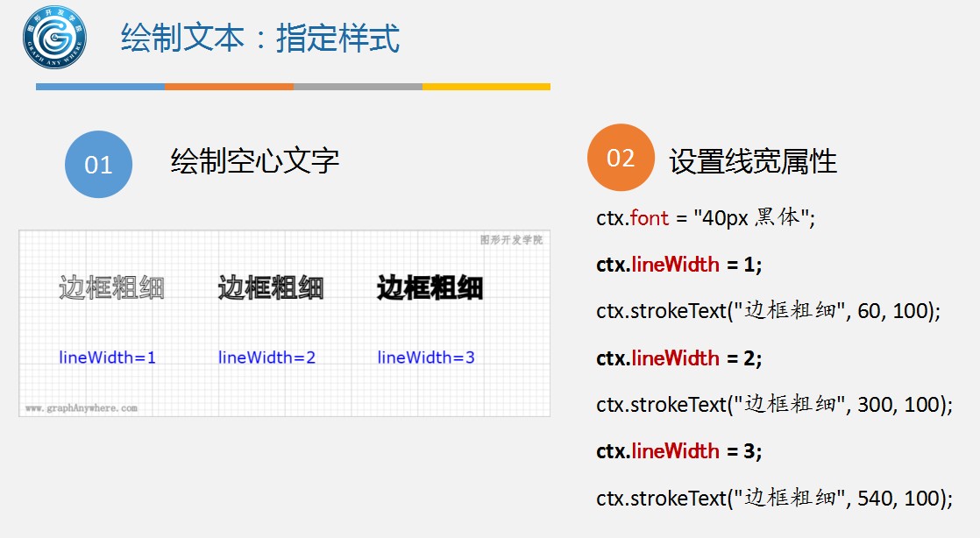Viewport: 980px width, 538px height.
Task: Click the lineWidth=2 label
Action: [x=266, y=357]
